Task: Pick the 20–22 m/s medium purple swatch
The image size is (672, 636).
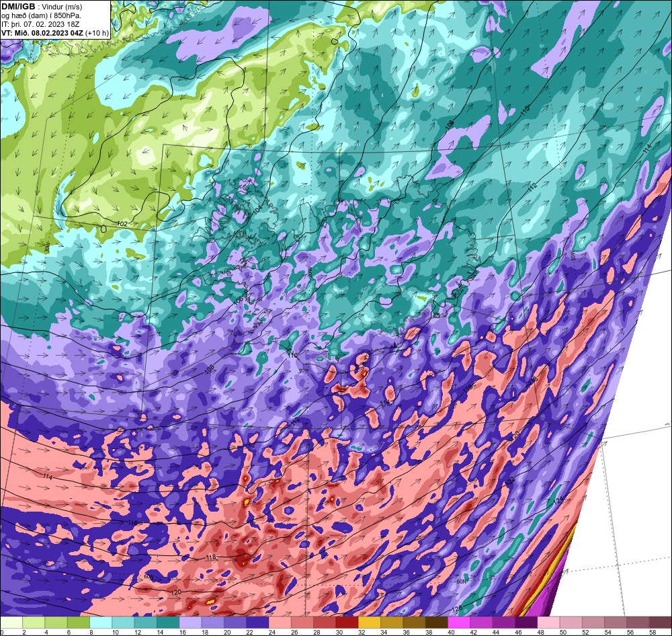Action: click(235, 622)
